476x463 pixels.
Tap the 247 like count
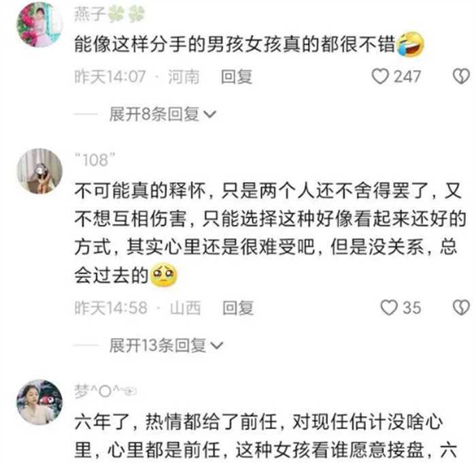(407, 77)
